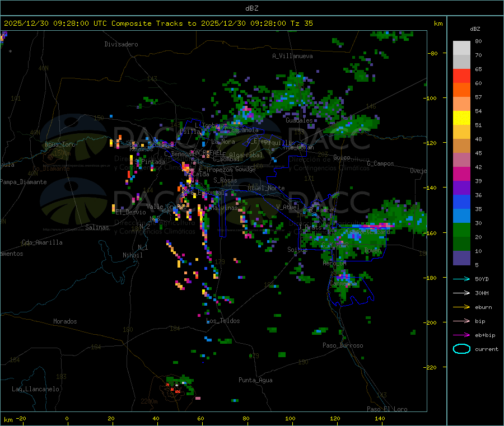
Task: Pick the green 30-20 dBZ swatch
Action: 461,230
